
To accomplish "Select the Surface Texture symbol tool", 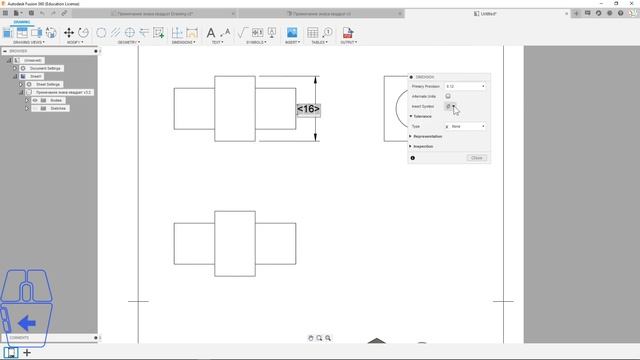I will [x=242, y=33].
